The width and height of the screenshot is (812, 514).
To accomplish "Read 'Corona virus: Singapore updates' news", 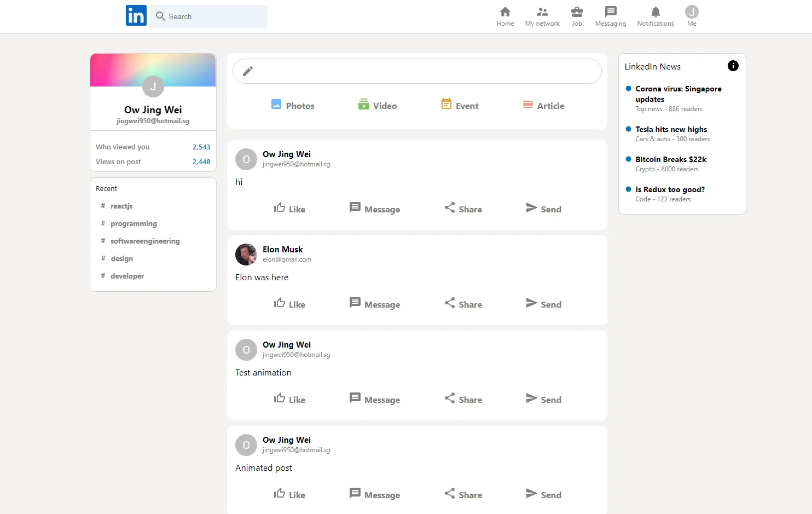I will pos(678,94).
